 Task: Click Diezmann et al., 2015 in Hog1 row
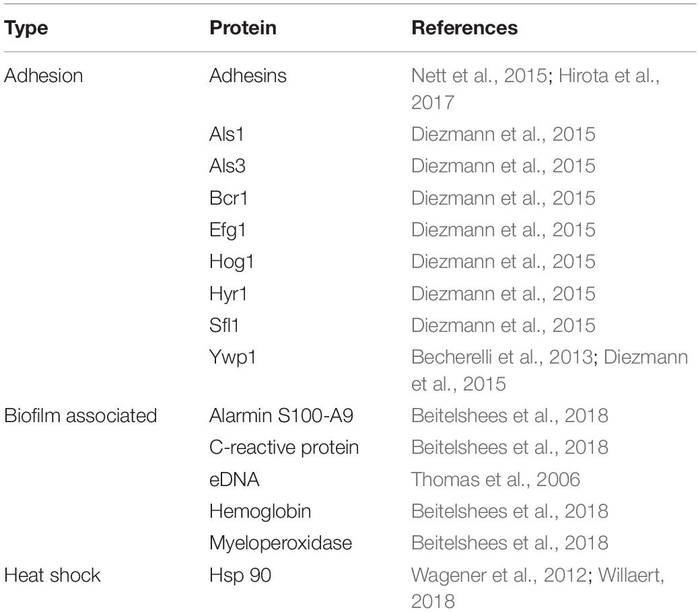tap(503, 261)
